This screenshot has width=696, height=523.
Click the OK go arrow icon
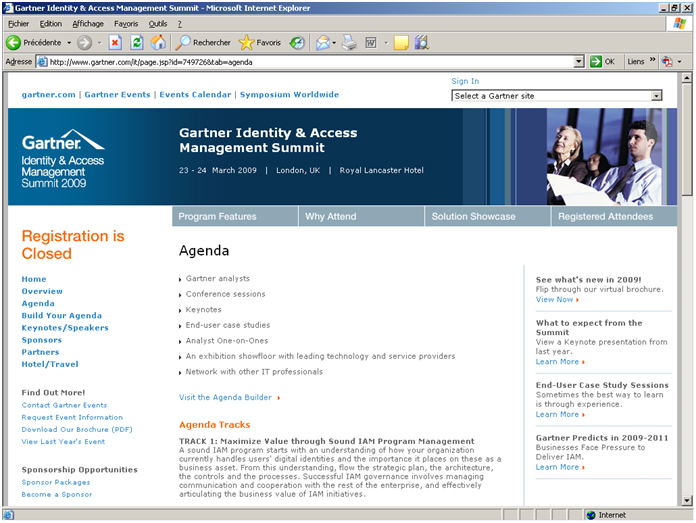pos(596,61)
